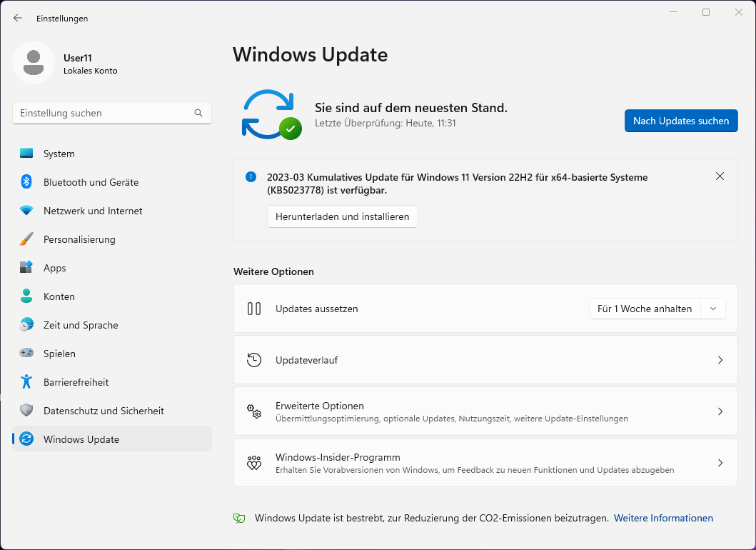Go to Konten in the sidebar
The image size is (756, 550).
[x=59, y=296]
